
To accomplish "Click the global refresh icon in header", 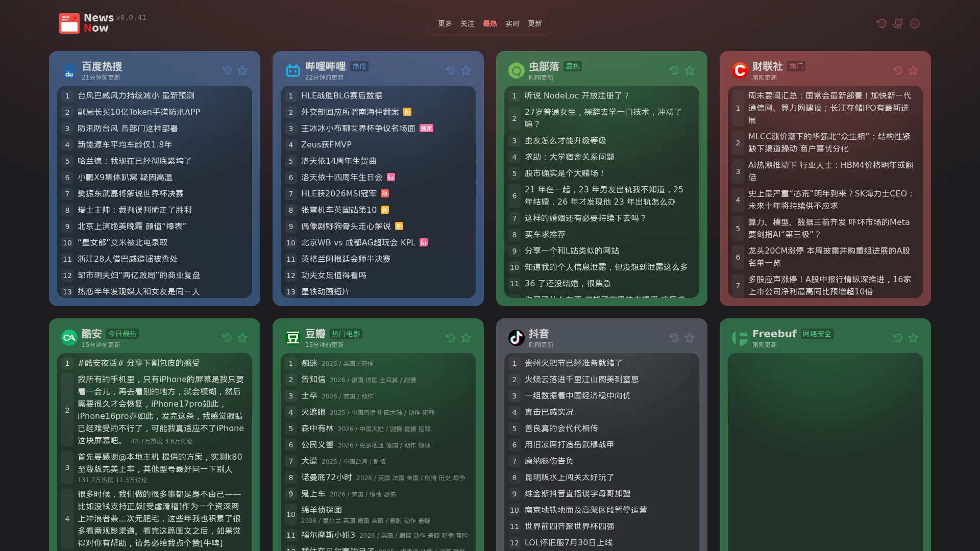I will [x=881, y=23].
